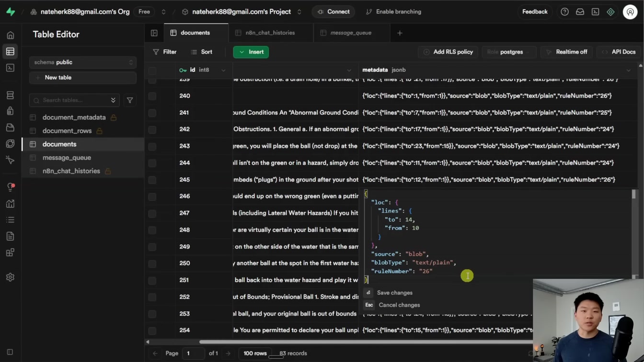Open the Edge Functions sidebar icon
644x362 pixels.
(x=10, y=144)
